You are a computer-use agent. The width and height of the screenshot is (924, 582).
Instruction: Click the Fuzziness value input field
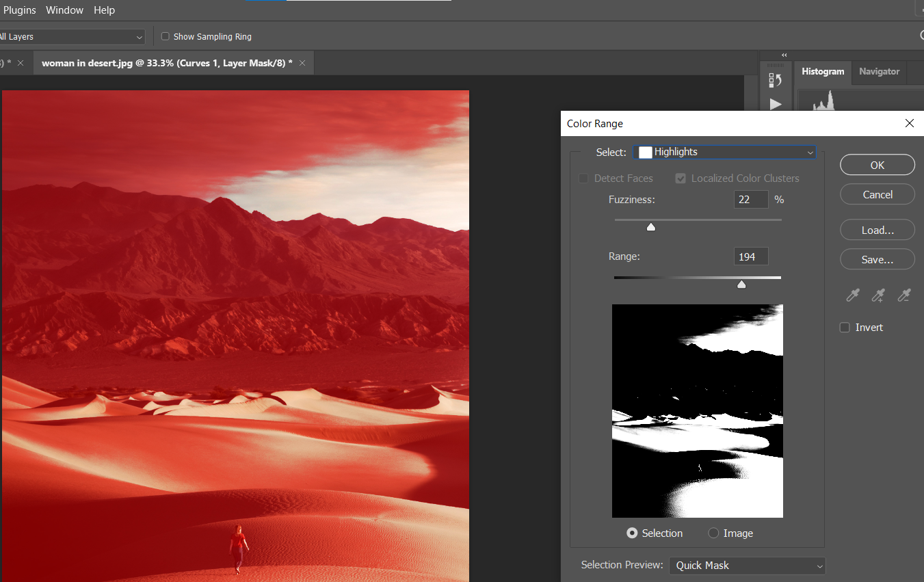pos(750,199)
